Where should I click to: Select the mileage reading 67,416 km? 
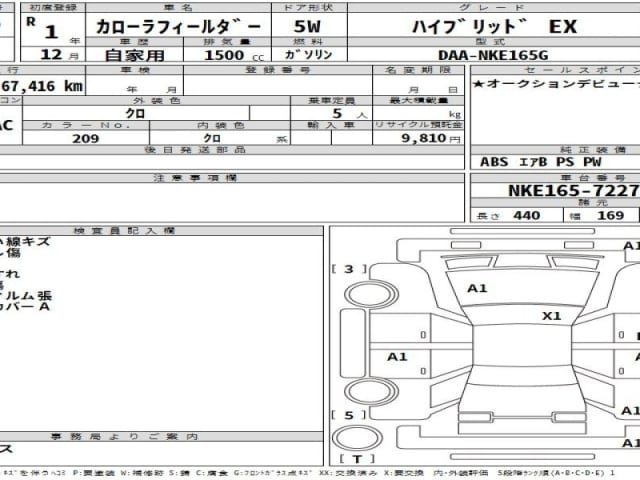(x=42, y=86)
